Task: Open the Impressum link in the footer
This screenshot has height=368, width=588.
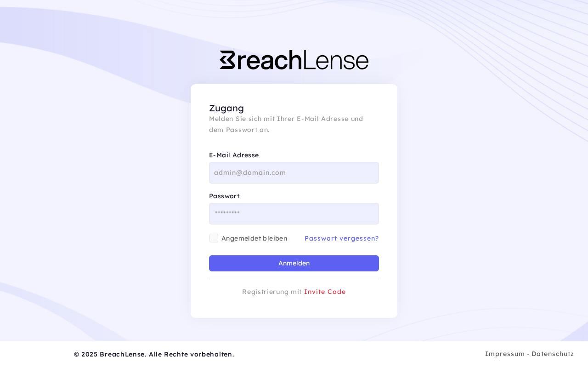Action: pos(504,354)
